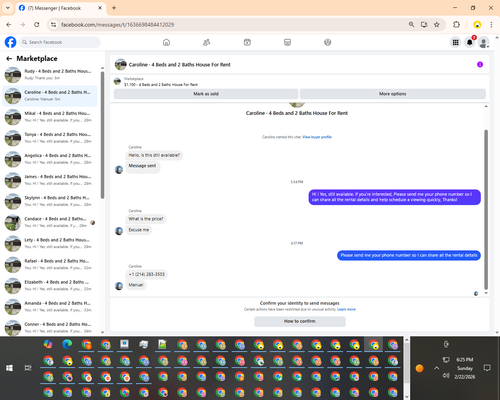Open the Rafael conversation
This screenshot has height=400, width=500.
pyautogui.click(x=50, y=264)
